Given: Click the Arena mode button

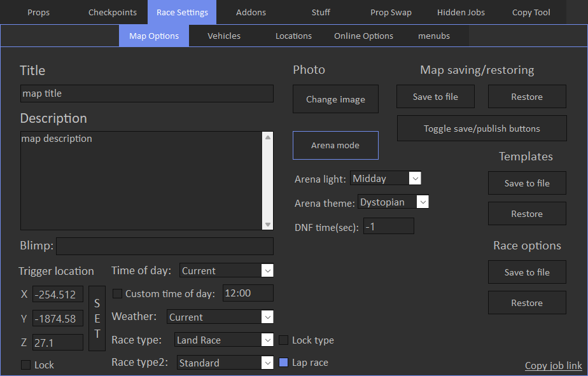Looking at the screenshot, I should tap(335, 145).
